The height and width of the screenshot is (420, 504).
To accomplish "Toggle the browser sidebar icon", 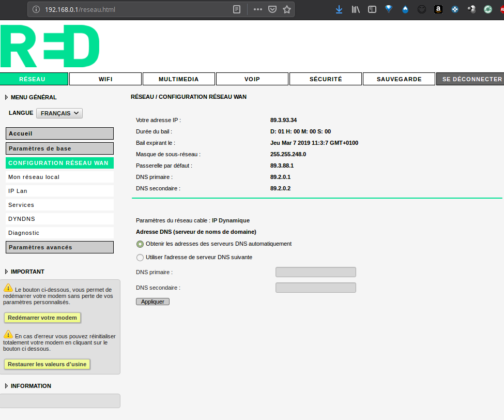I will [372, 9].
